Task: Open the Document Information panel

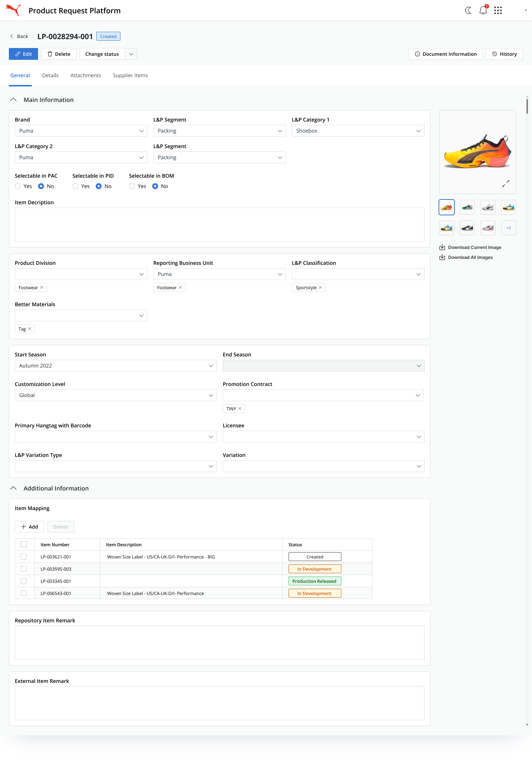Action: coord(446,54)
